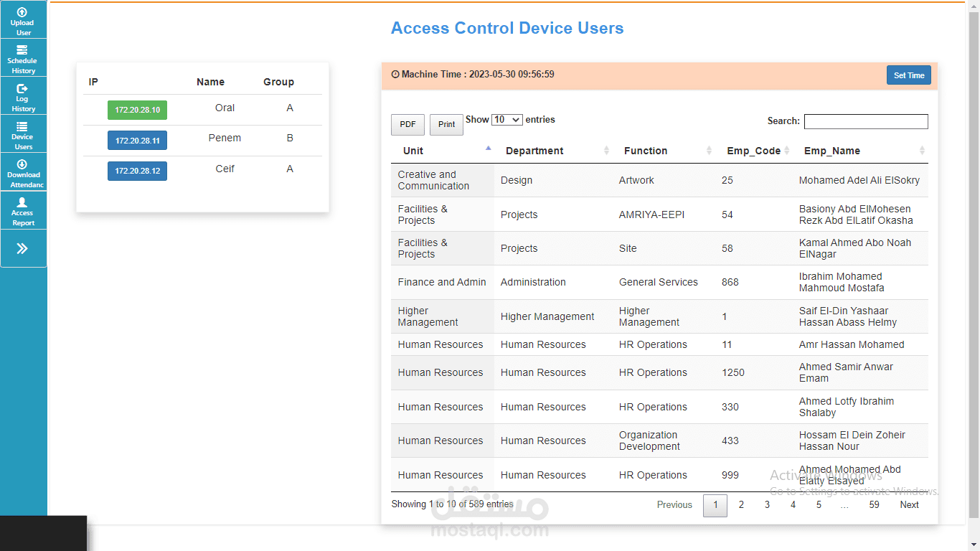Toggle Unit column sort order

point(413,151)
